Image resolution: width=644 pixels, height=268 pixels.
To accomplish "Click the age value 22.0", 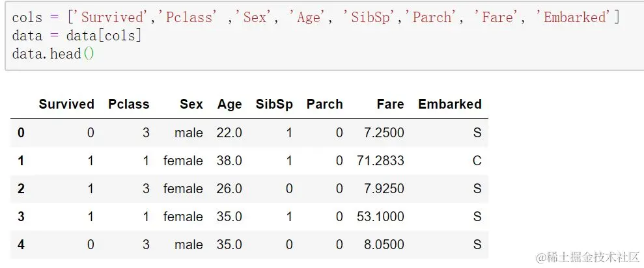I will pos(229,133).
